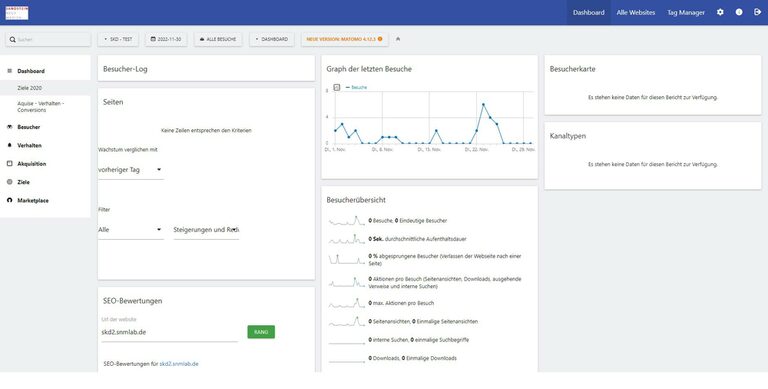Click the calendar icon for date 2022-11-30
This screenshot has width=768, height=389.
tap(153, 39)
